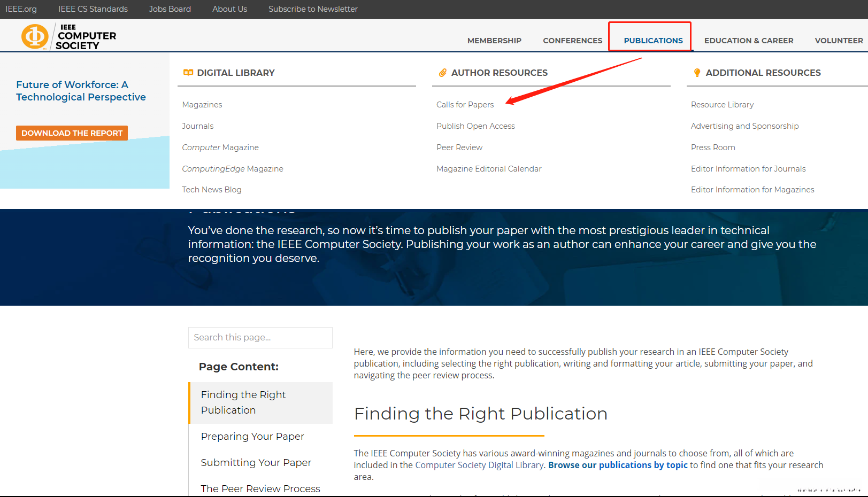Open IEEE CS Standards link
Image resolution: width=868 pixels, height=497 pixels.
(x=93, y=9)
